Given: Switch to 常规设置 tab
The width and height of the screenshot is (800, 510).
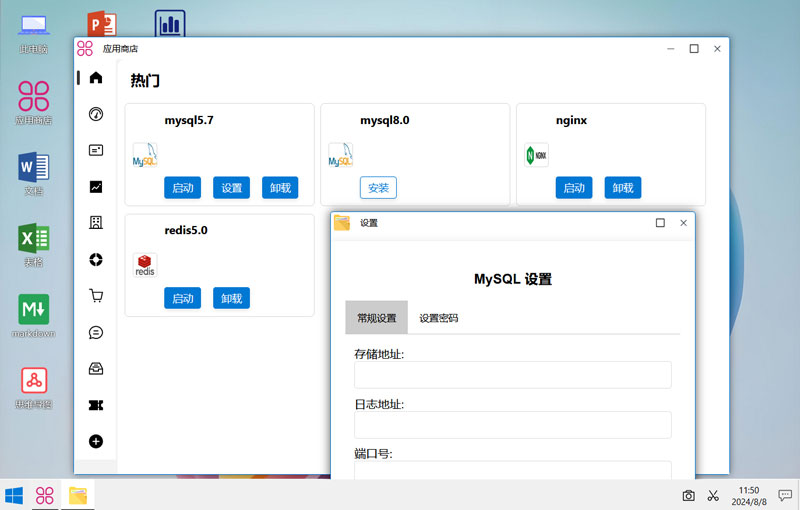Looking at the screenshot, I should pos(377,318).
